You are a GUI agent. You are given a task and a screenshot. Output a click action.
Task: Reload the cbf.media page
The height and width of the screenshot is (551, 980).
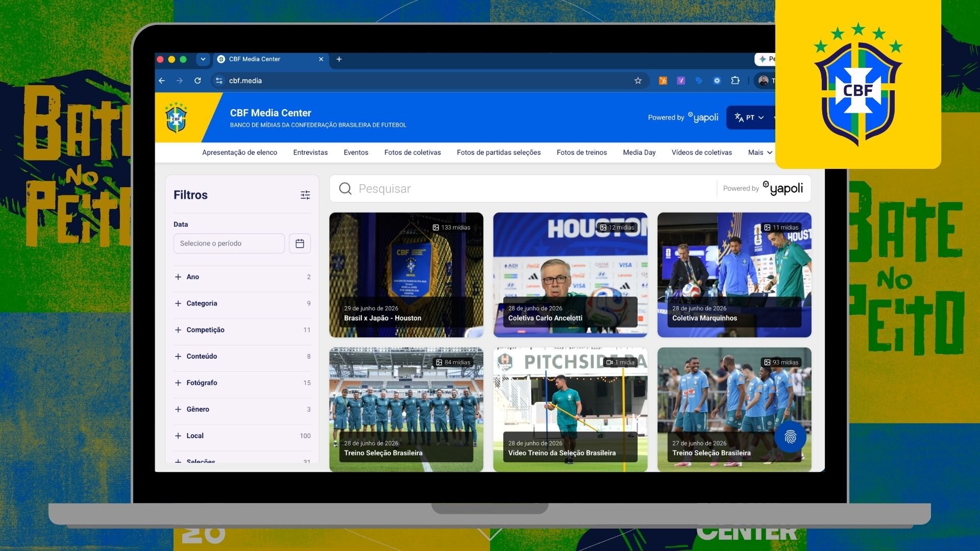click(198, 81)
